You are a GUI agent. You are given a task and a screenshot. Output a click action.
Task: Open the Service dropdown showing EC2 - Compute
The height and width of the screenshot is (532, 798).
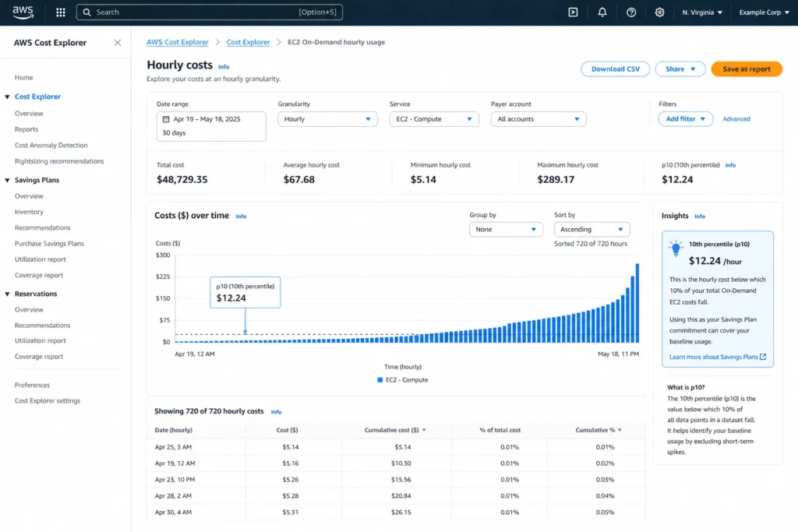tap(433, 119)
